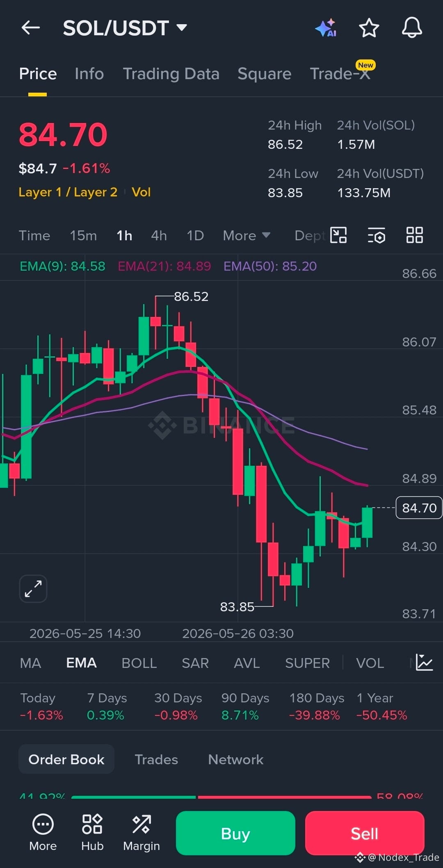Select the Time chart interval
Viewport: 443px width, 868px height.
tap(34, 236)
